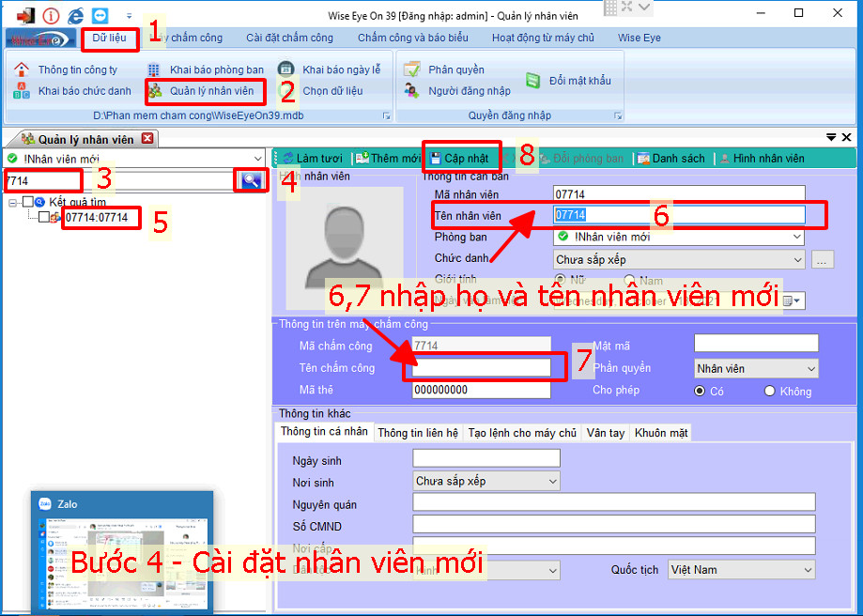
Task: Launch the Internet Explorer icon in the title bar
Action: coord(75,15)
